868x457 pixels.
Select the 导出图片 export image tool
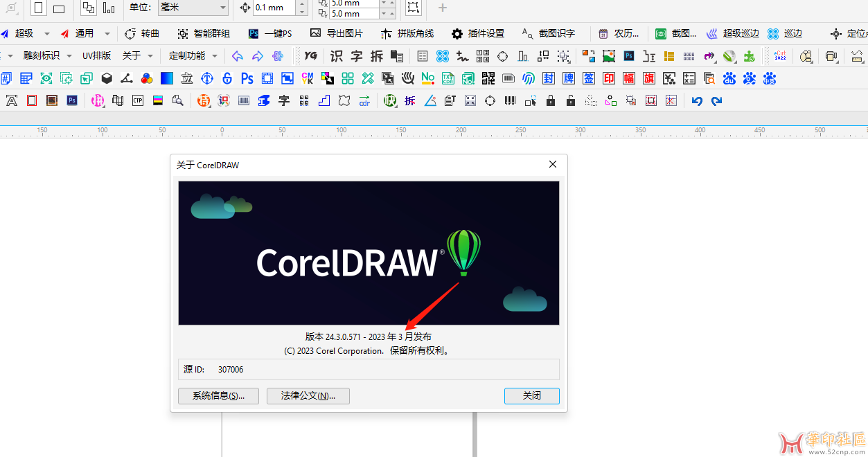click(x=337, y=33)
